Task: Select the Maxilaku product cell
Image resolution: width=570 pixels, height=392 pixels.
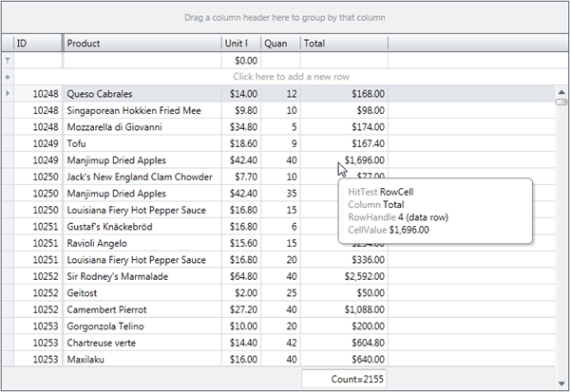Action: tap(142, 360)
